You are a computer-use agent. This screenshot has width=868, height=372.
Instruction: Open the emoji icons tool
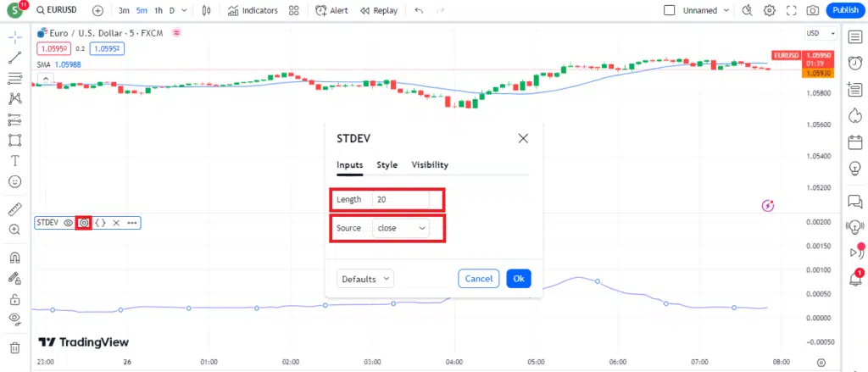[15, 181]
